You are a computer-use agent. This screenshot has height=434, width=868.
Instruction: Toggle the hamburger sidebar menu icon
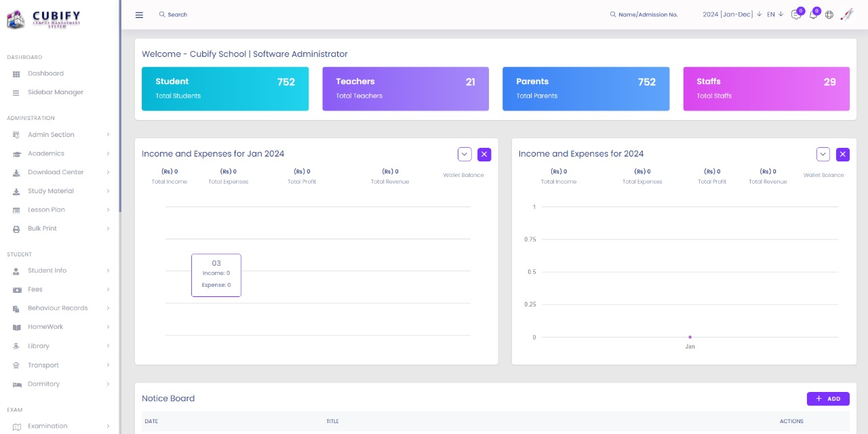click(139, 15)
